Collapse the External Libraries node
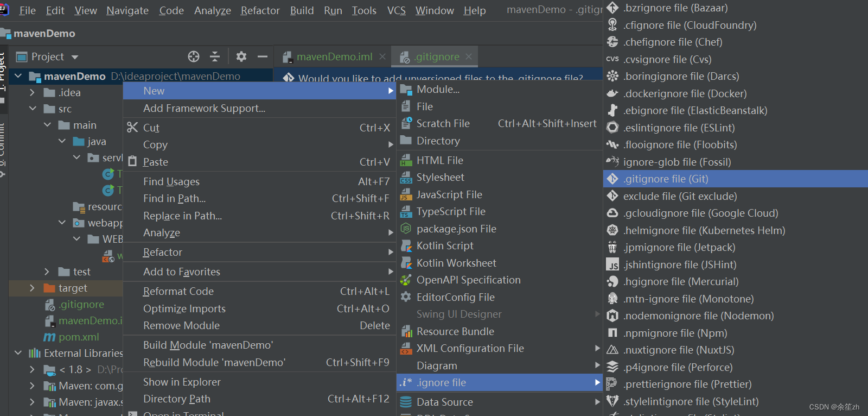This screenshot has width=868, height=416. tap(18, 353)
